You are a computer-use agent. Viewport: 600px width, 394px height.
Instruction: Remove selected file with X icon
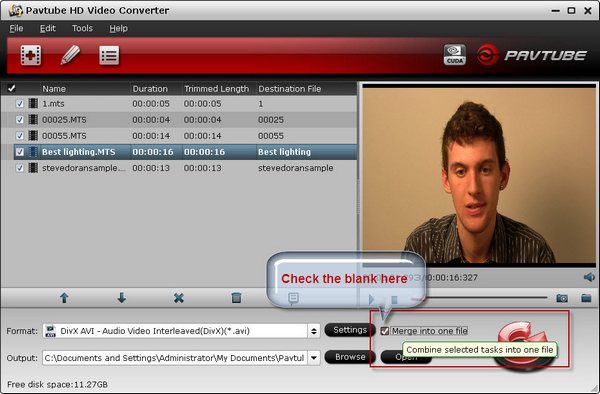click(179, 298)
